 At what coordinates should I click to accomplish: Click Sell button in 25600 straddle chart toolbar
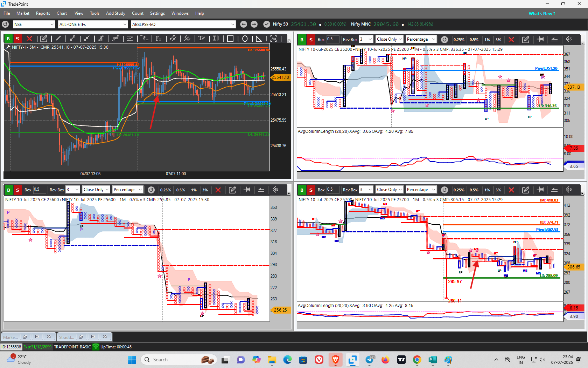coord(17,190)
